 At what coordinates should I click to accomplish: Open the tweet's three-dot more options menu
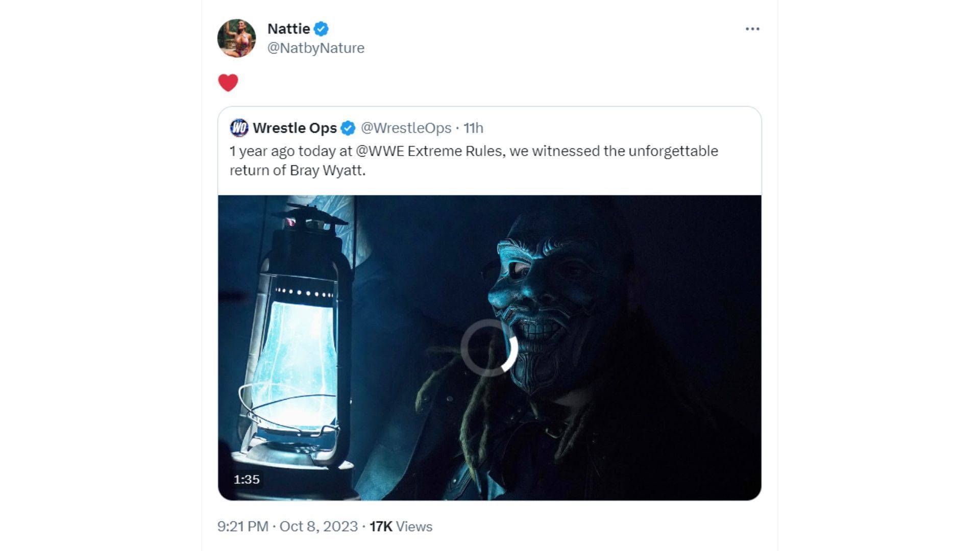point(752,29)
